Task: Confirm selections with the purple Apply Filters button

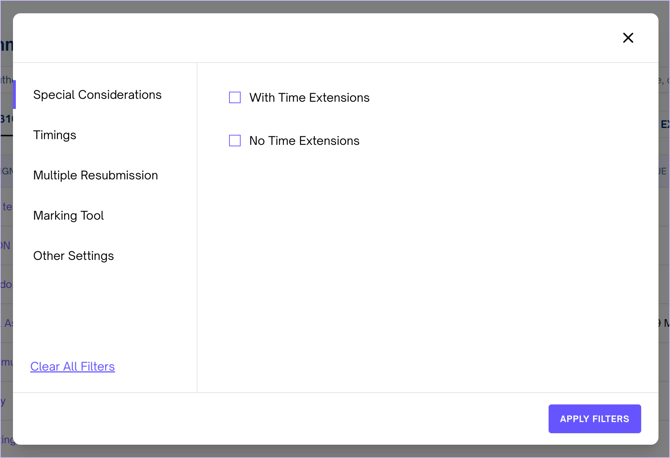Action: [594, 419]
